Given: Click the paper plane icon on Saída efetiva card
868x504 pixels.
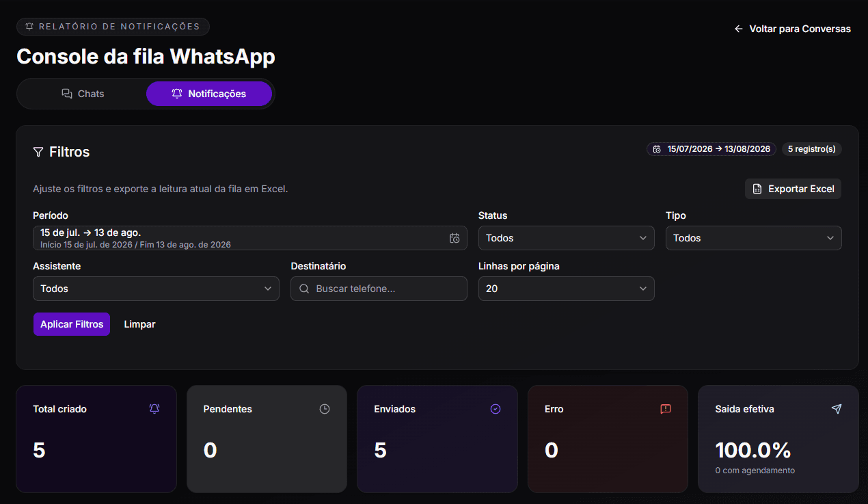Looking at the screenshot, I should coord(837,409).
